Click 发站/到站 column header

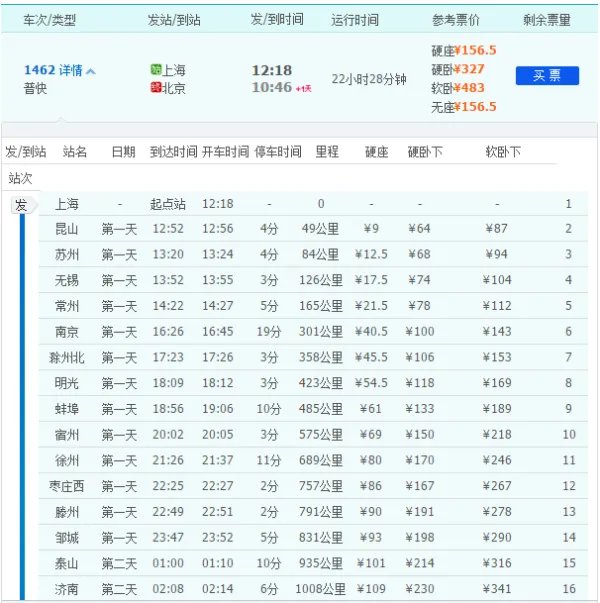pyautogui.click(x=174, y=20)
